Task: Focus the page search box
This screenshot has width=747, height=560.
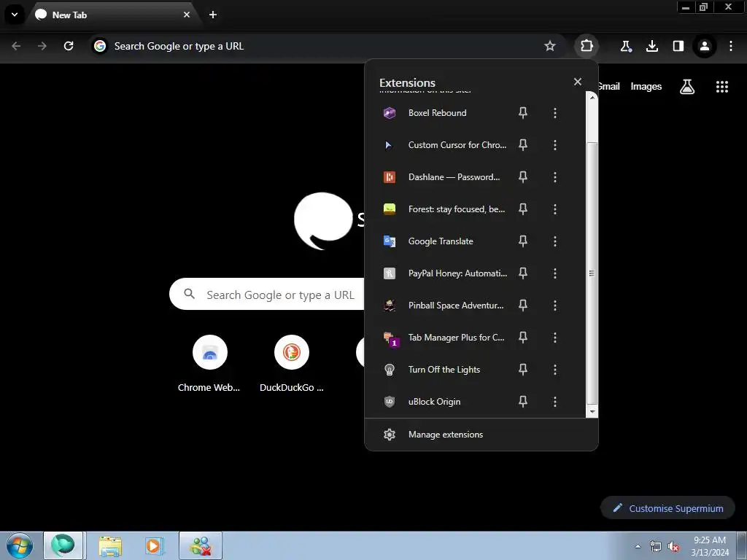Action: coord(267,295)
